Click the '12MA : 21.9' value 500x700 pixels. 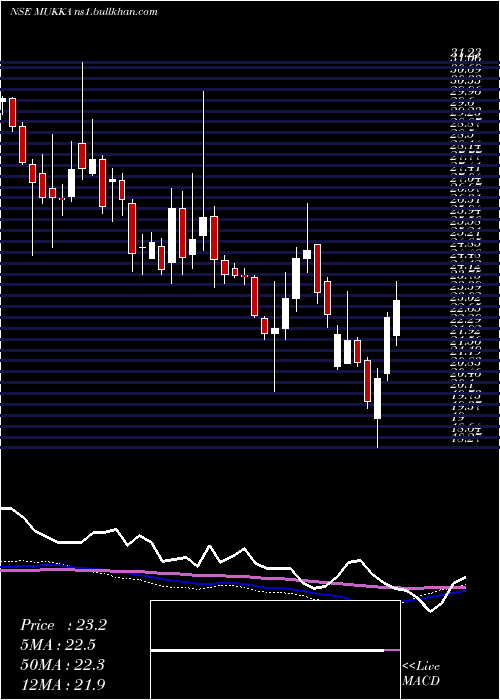[63, 684]
